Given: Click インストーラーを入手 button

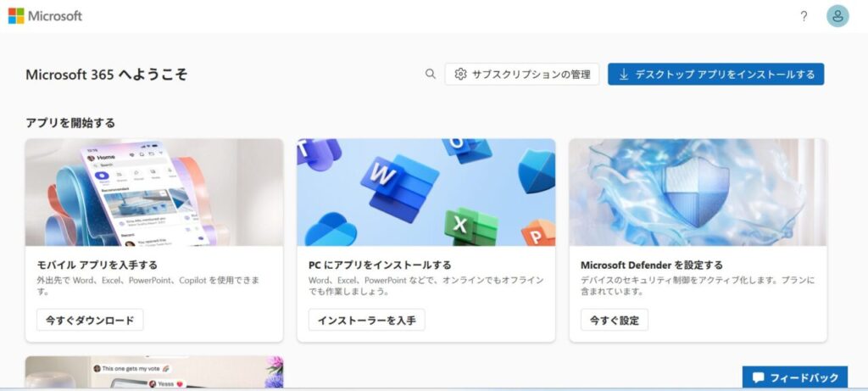Looking at the screenshot, I should point(366,320).
